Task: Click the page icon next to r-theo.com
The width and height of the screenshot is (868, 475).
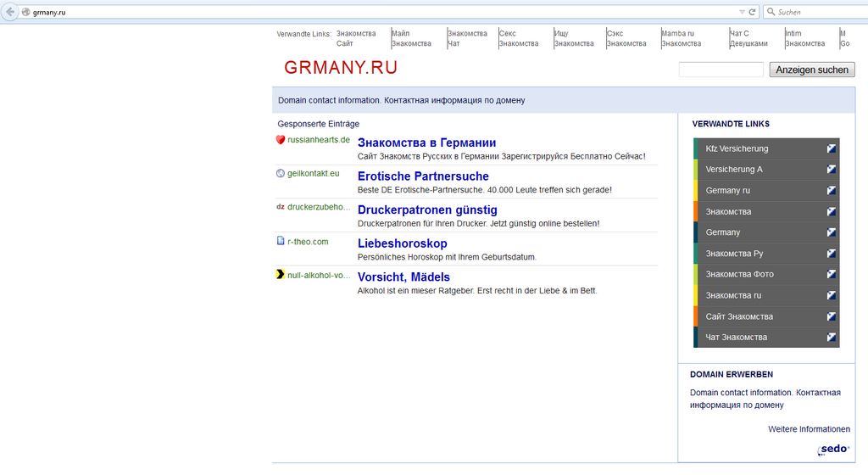Action: click(280, 241)
